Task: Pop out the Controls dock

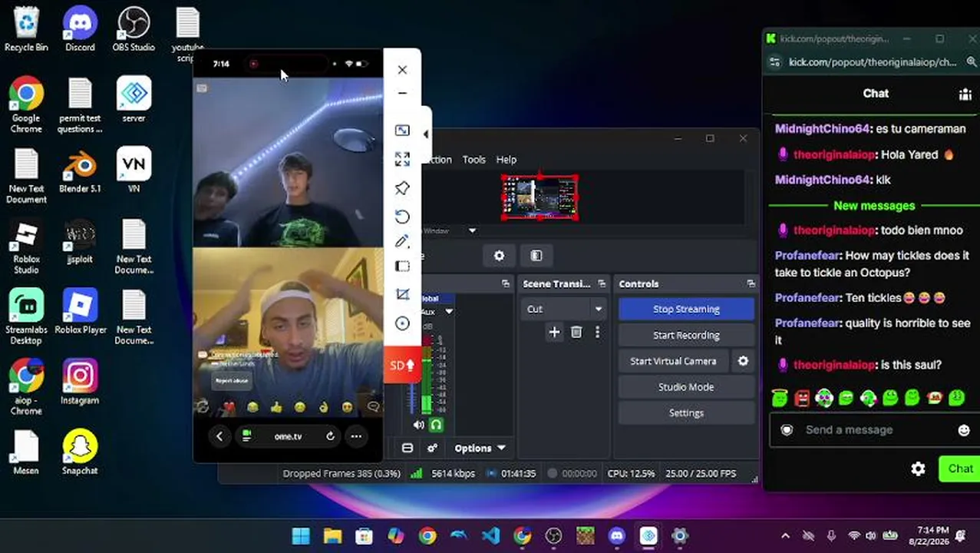Action: (751, 283)
